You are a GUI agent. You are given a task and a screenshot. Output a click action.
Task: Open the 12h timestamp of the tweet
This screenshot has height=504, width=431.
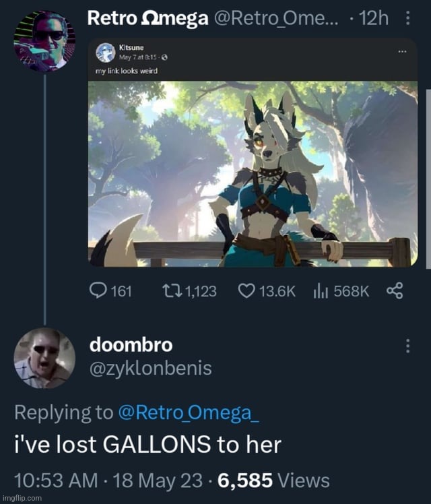coord(374,18)
